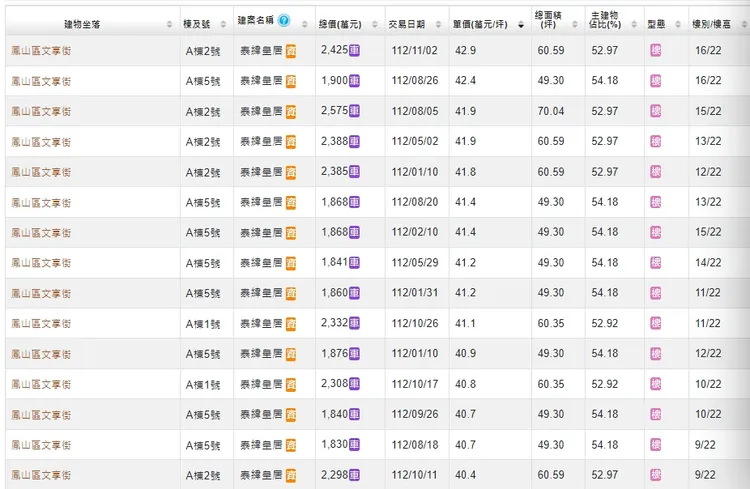Open the orange 資 icon in the 2,385 row

(291, 172)
